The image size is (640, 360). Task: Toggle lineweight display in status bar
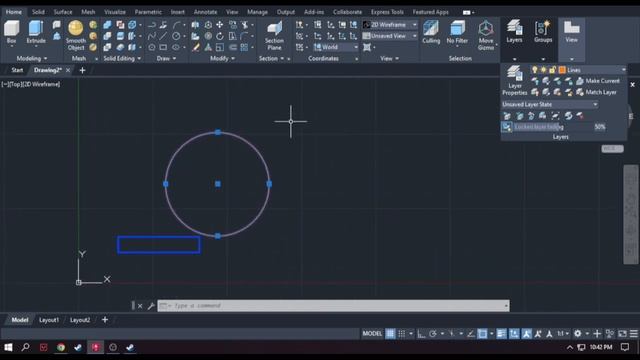point(501,334)
